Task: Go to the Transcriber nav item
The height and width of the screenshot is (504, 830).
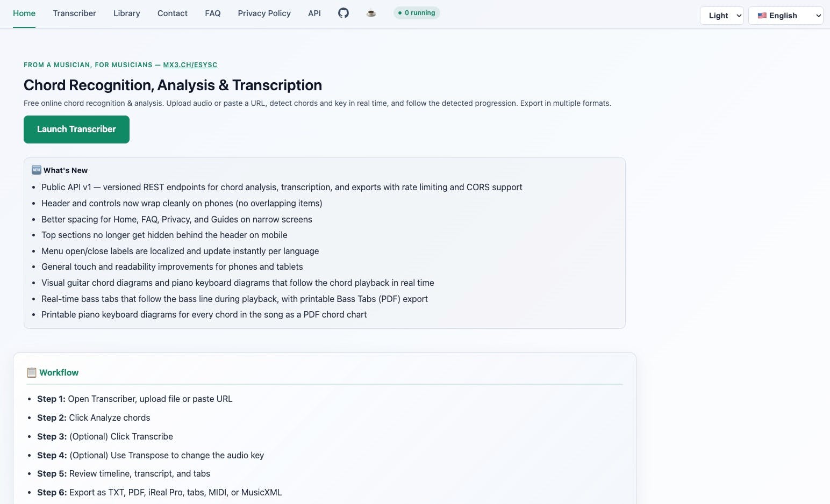Action: click(74, 13)
